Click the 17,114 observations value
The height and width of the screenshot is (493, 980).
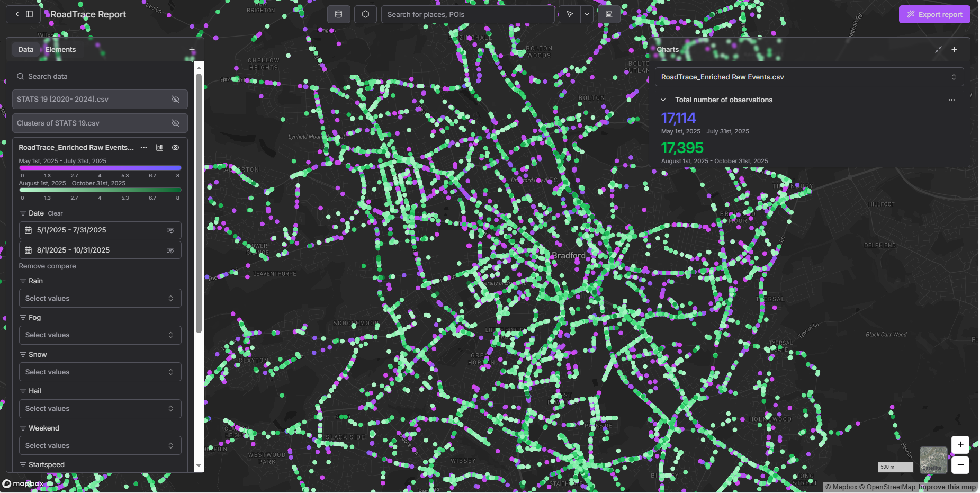pyautogui.click(x=678, y=118)
